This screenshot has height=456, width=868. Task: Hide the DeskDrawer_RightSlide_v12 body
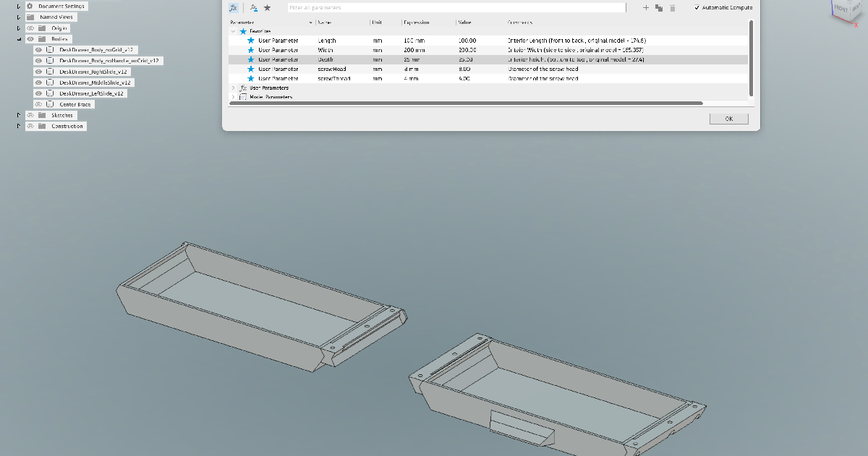point(38,72)
